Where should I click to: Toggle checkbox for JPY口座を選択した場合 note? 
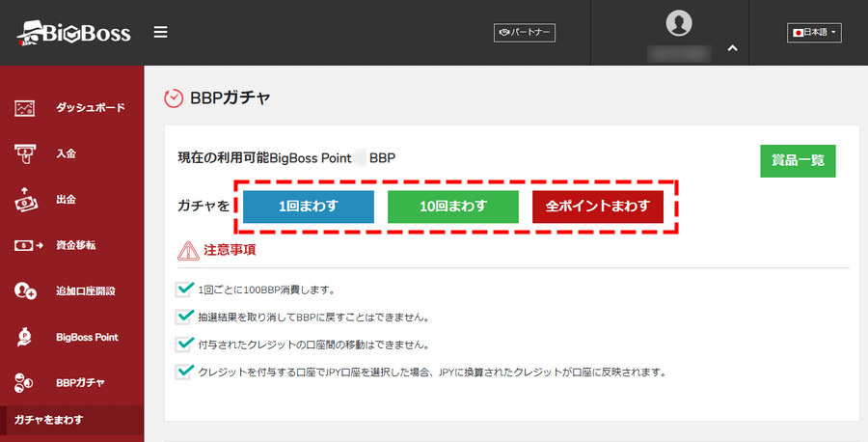click(x=183, y=372)
